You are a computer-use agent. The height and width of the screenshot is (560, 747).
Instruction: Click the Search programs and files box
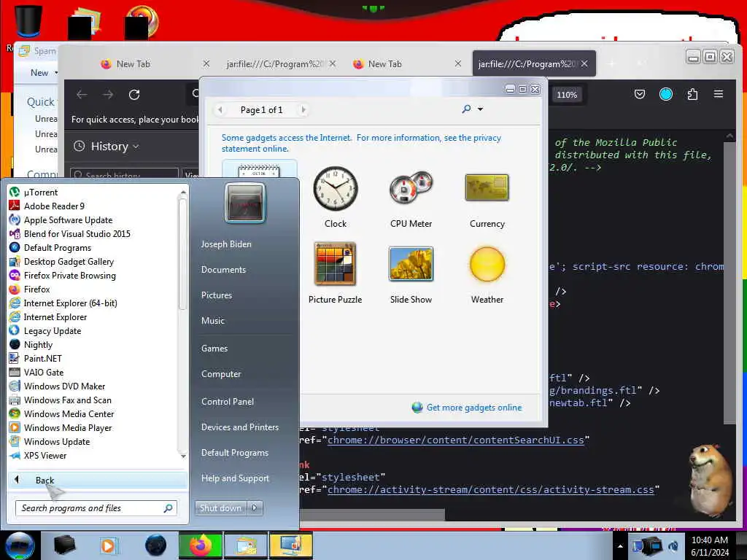pyautogui.click(x=96, y=508)
